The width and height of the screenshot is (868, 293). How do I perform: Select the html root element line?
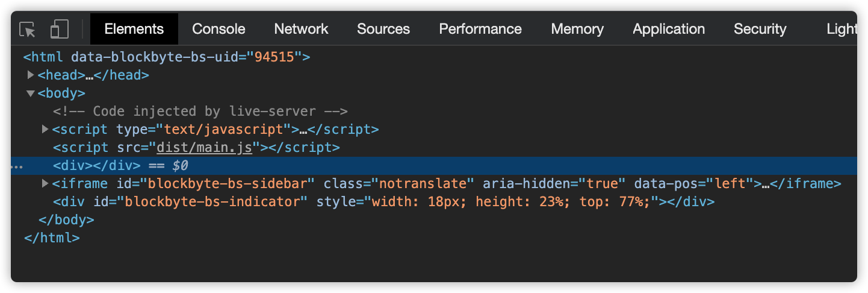(167, 57)
